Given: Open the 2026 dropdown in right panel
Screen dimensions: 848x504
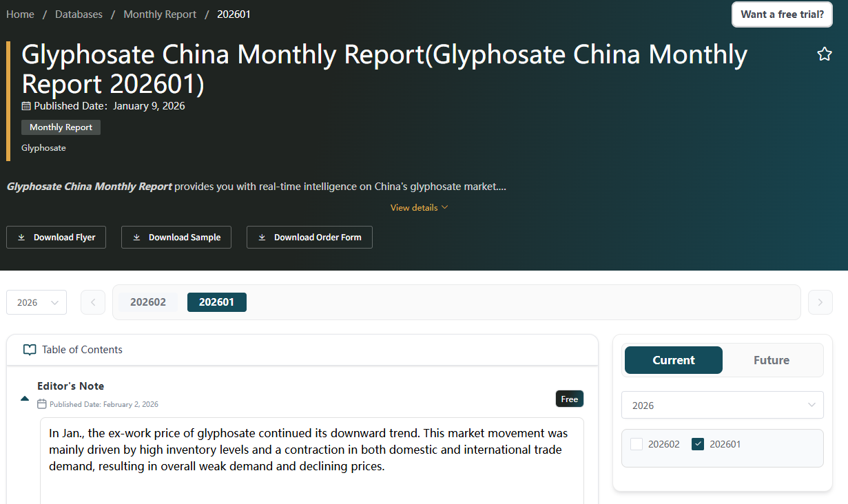Looking at the screenshot, I should [x=722, y=405].
